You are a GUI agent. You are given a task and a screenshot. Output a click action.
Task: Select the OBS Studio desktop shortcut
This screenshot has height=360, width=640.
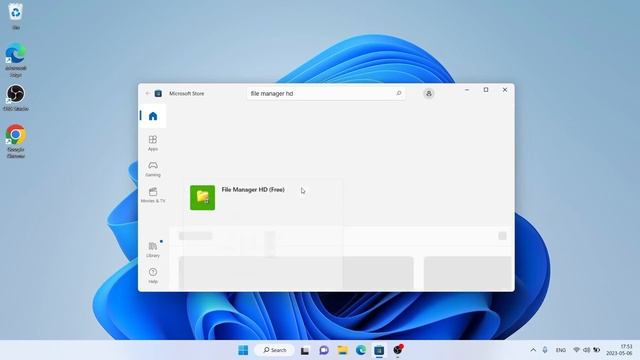coord(16,98)
